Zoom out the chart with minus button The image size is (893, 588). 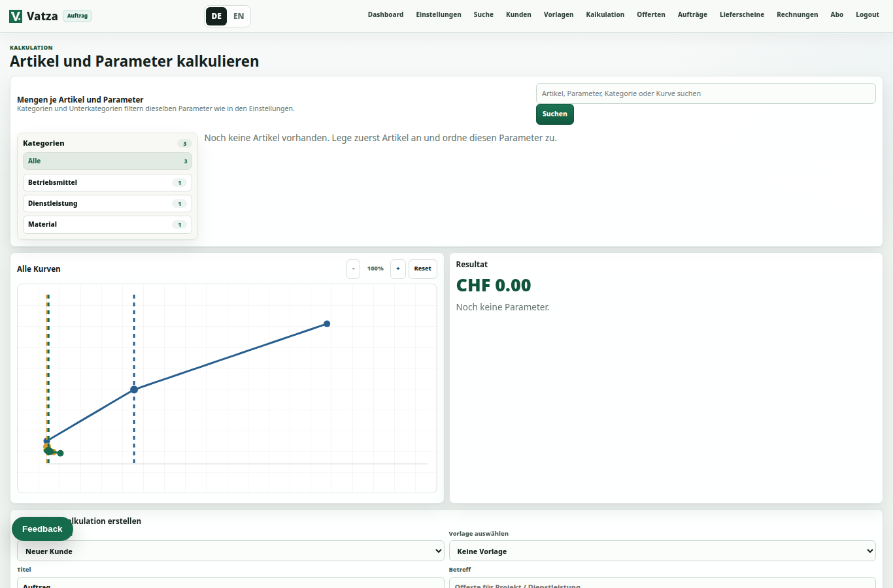354,269
